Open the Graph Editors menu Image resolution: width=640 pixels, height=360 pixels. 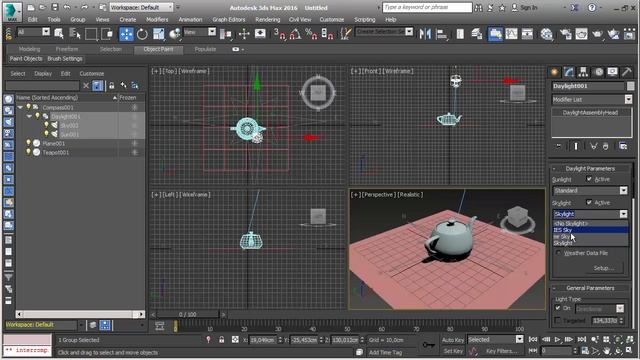click(229, 19)
